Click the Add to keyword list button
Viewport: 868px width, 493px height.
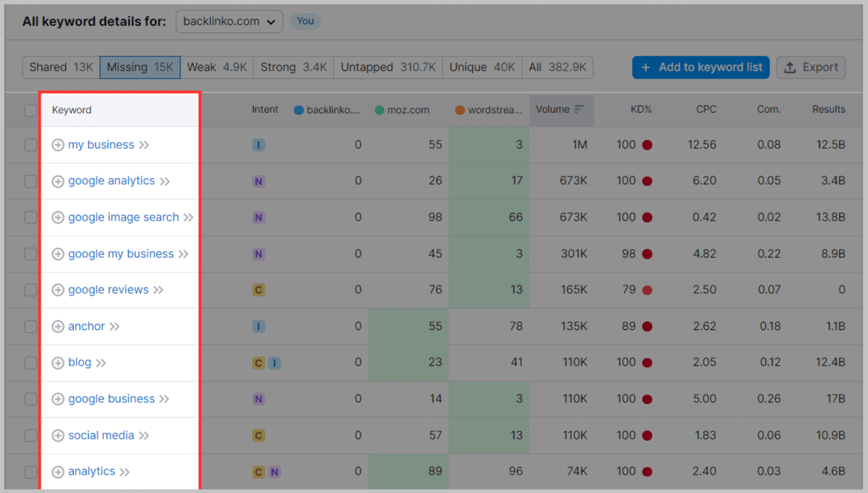click(701, 67)
